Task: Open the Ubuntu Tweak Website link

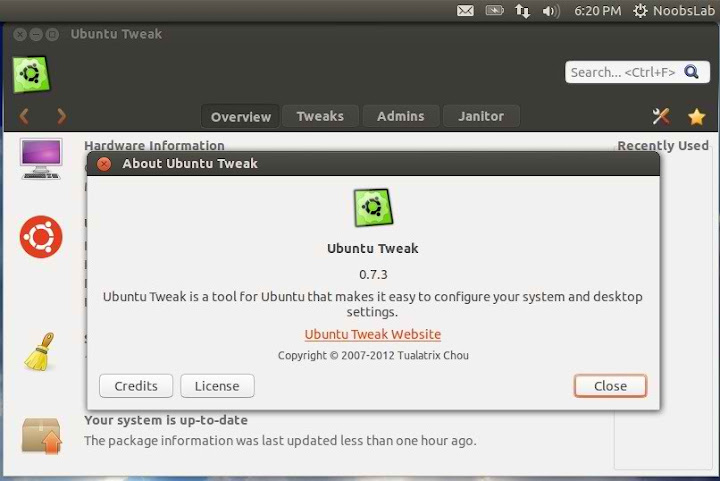Action: click(372, 334)
